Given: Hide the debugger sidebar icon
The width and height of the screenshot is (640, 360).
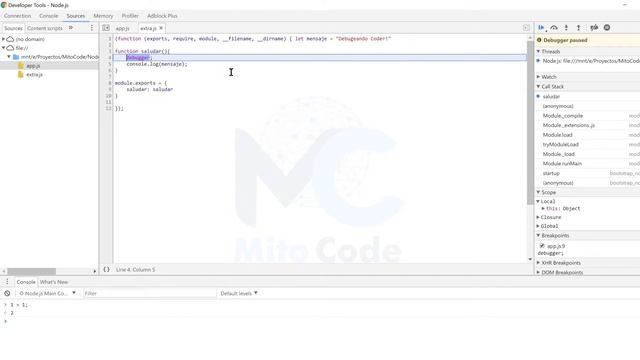Looking at the screenshot, I should pos(526,28).
